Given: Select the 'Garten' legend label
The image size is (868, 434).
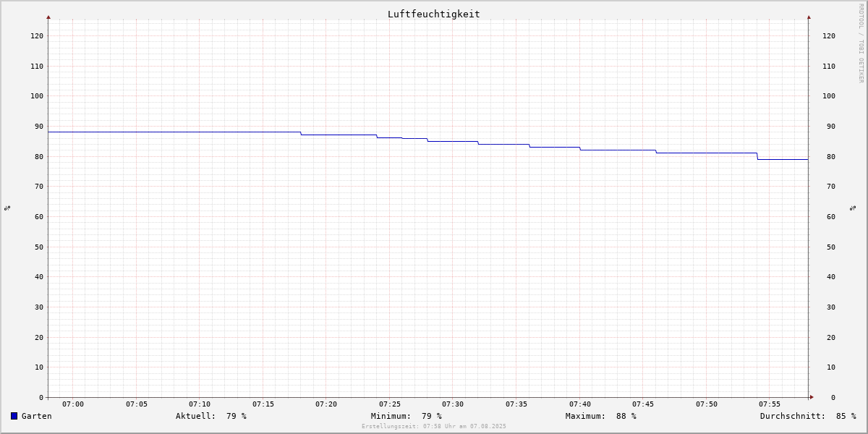Looking at the screenshot, I should (x=37, y=416).
